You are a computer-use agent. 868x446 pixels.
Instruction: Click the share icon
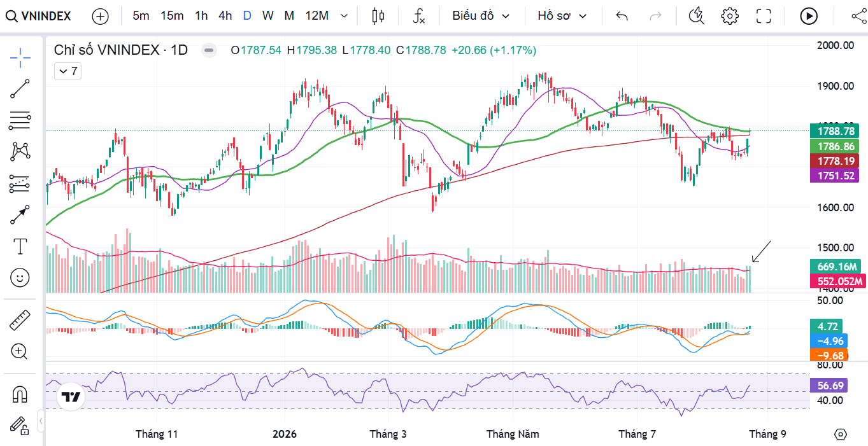coord(858,16)
